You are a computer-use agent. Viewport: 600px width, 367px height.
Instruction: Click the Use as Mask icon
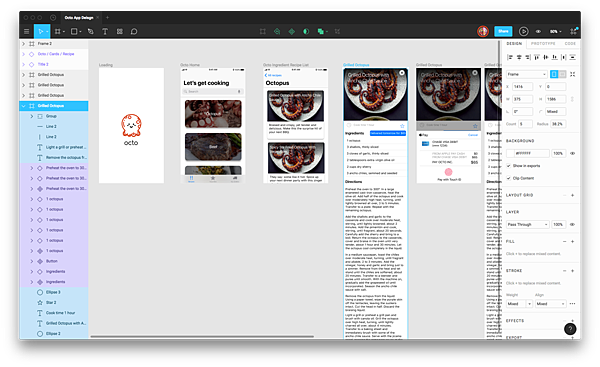(x=306, y=31)
